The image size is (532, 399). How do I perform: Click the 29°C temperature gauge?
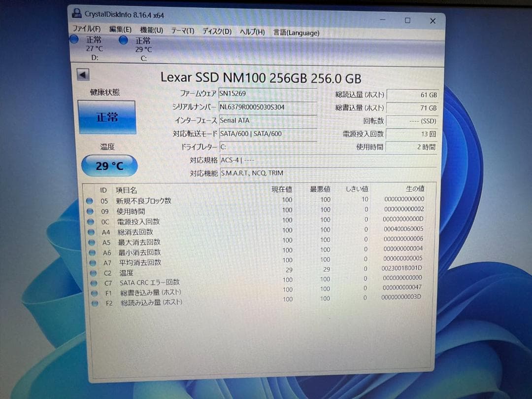pyautogui.click(x=109, y=166)
